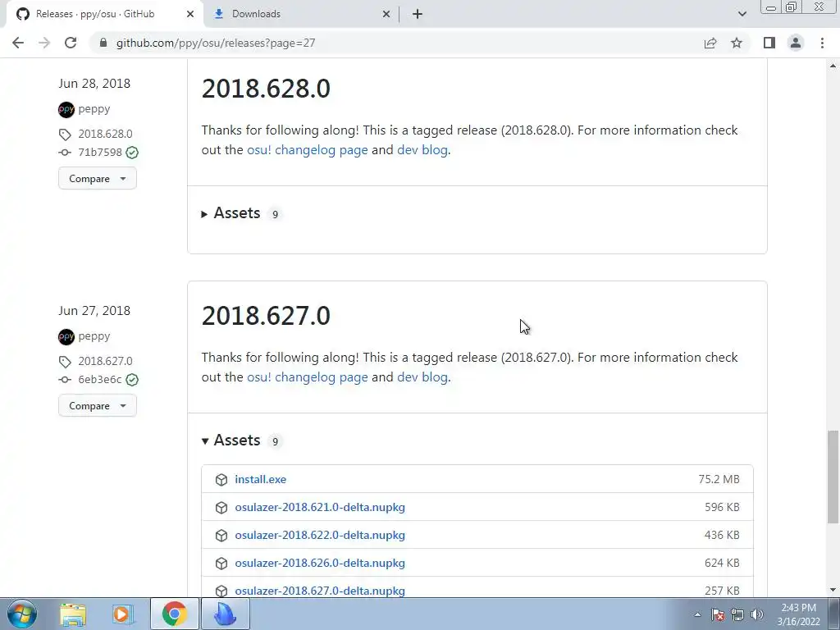Reload the current page
The height and width of the screenshot is (630, 840).
(71, 43)
